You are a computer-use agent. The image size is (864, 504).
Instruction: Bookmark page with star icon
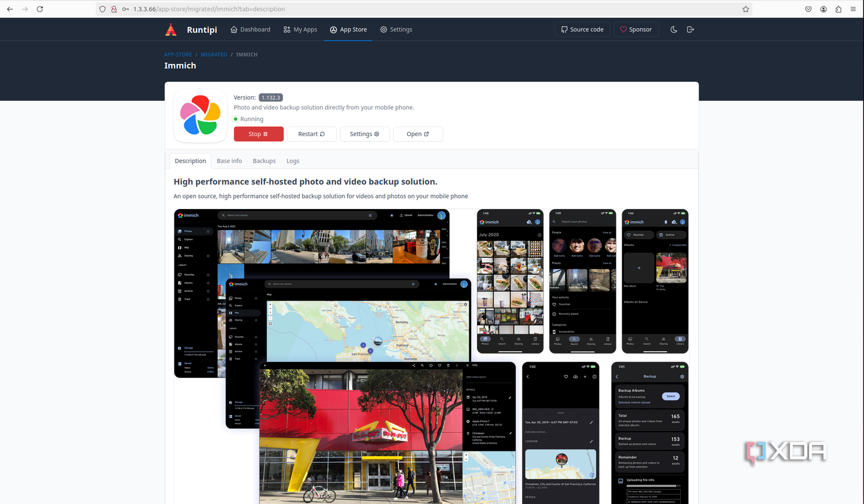(746, 9)
